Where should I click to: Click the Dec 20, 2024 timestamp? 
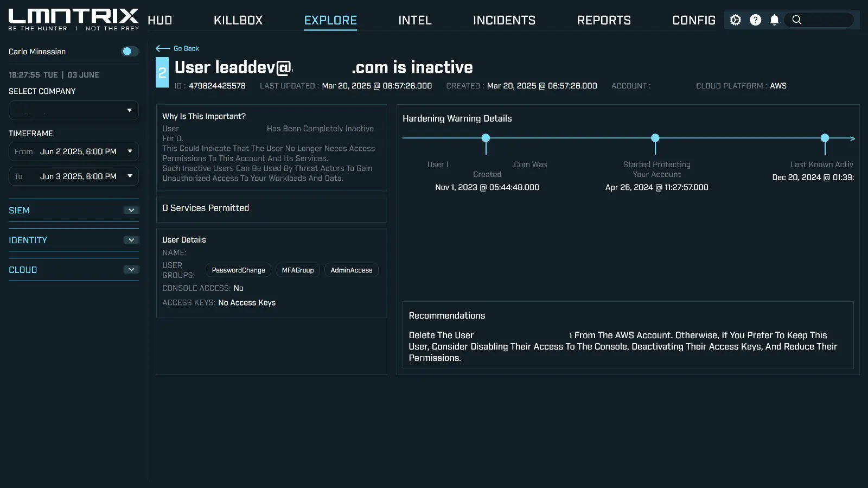coord(813,178)
